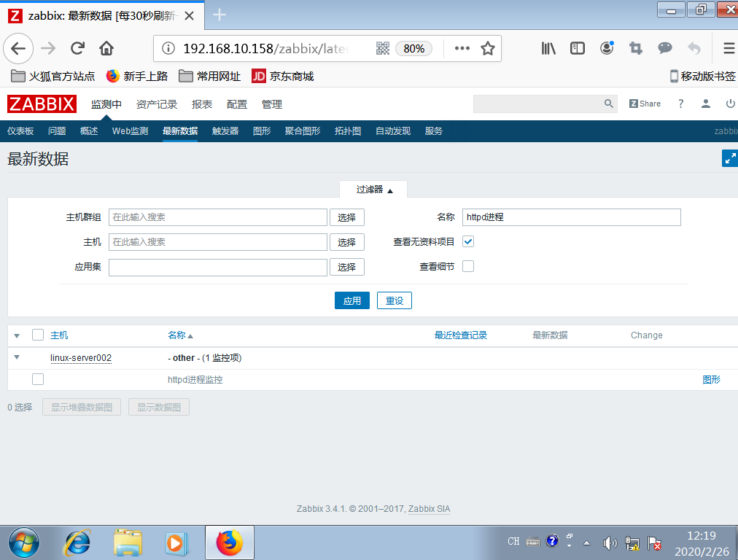Viewport: 738px width, 560px height.
Task: Open the 京东商城 bookmark
Action: [283, 77]
